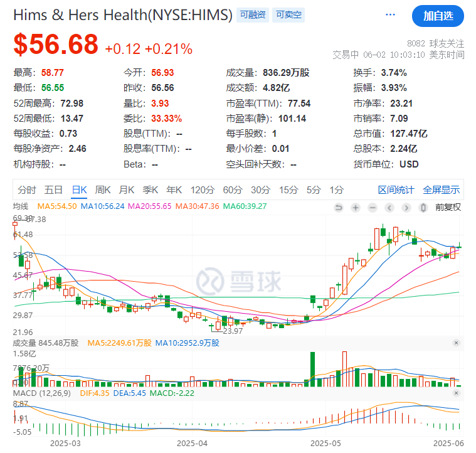Viewport: 476px width, 453px height.
Task: Switch to 60分 interval tab
Action: click(233, 190)
